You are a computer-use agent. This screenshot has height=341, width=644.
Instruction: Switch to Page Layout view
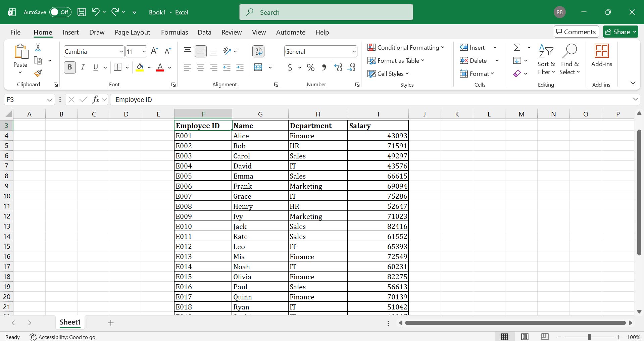pos(525,337)
